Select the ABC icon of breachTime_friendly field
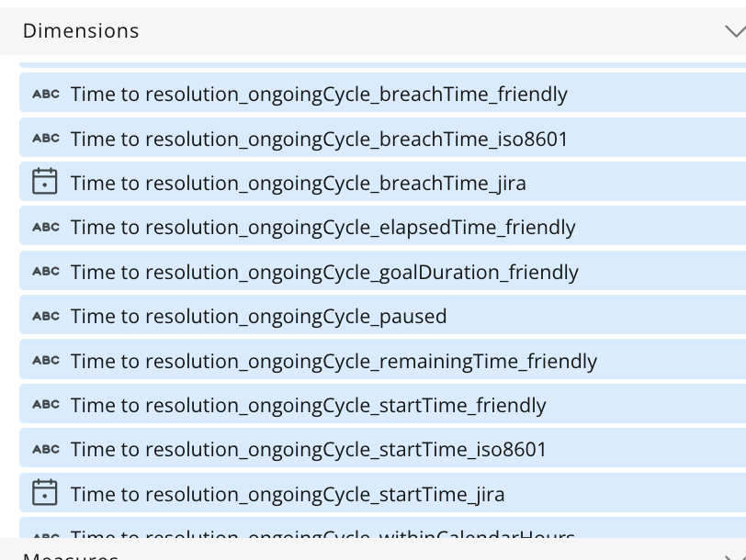 [x=46, y=94]
